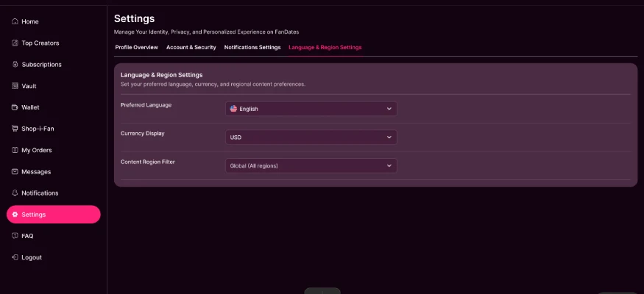644x294 pixels.
Task: Open the Vault icon in sidebar
Action: pyautogui.click(x=15, y=86)
